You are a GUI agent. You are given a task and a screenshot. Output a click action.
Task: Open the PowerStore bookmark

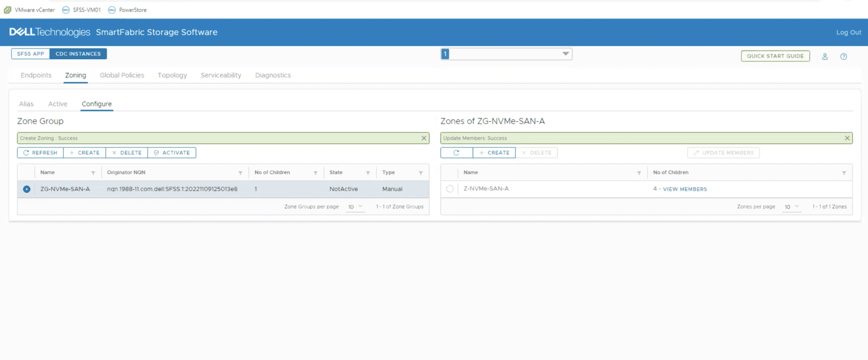(127, 10)
